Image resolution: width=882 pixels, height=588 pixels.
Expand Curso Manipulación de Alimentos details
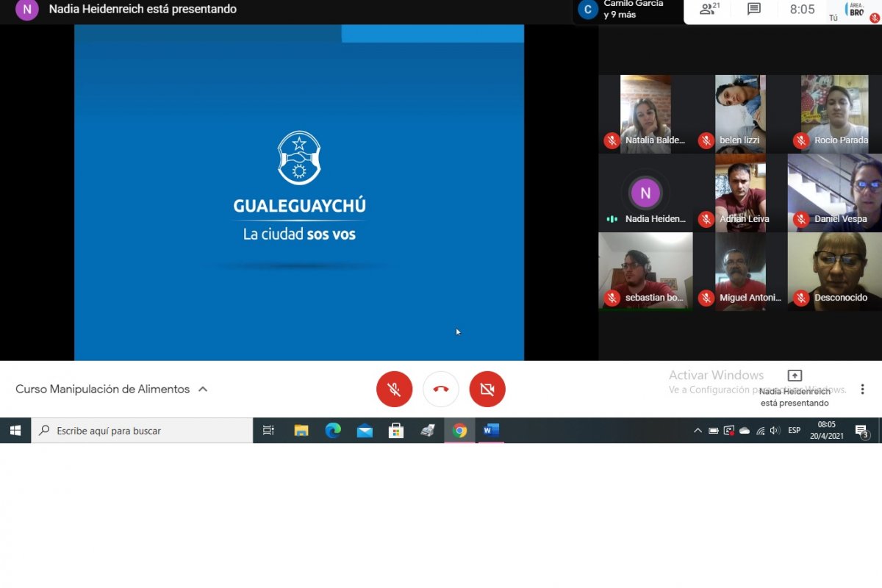(x=203, y=390)
